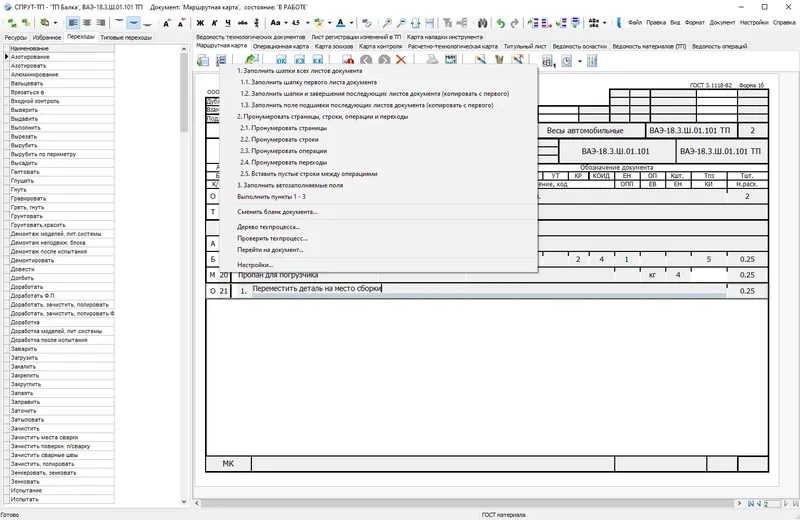Screen dimensions: 800x520
Task: Choose bottom 'Настройки...' entry in popup menu
Action: [x=255, y=265]
